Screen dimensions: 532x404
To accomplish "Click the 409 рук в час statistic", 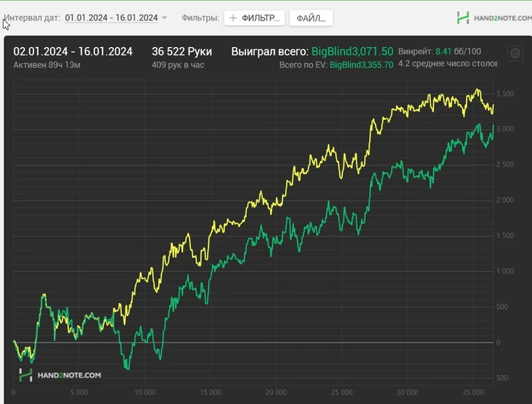I will point(178,65).
